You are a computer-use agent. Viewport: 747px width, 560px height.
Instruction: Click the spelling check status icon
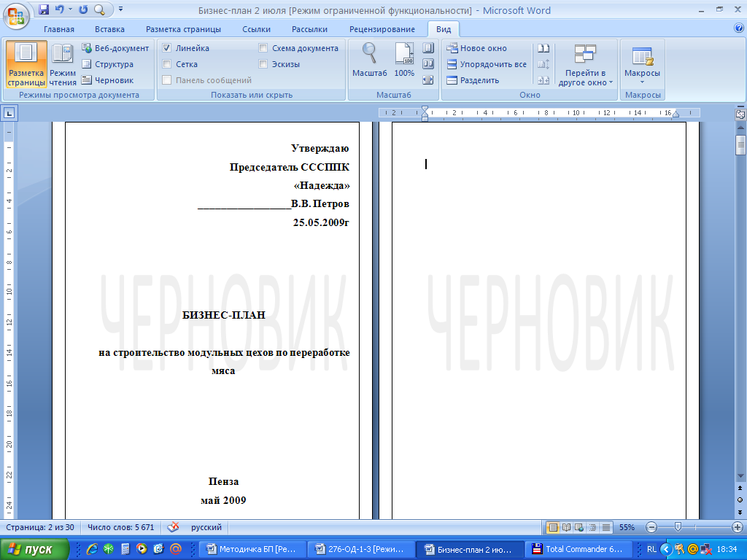pos(174,527)
